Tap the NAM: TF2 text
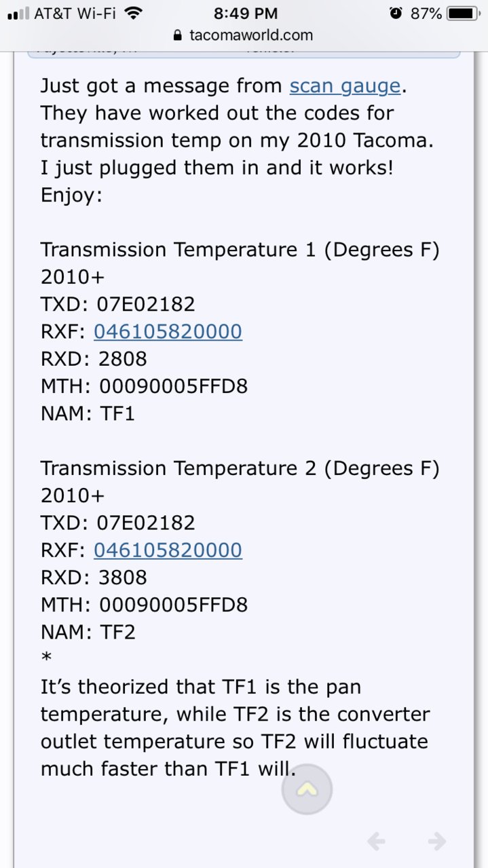Image resolution: width=488 pixels, height=868 pixels. pos(88,632)
